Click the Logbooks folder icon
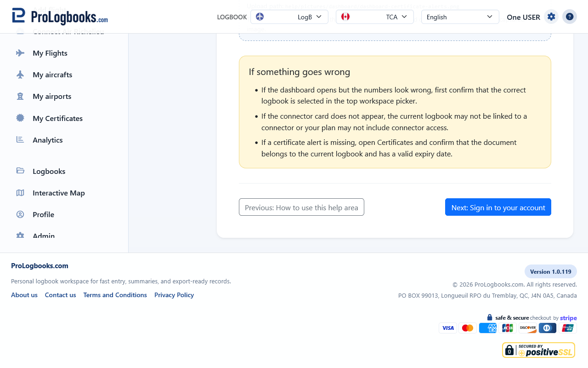This screenshot has width=588, height=368. point(20,171)
